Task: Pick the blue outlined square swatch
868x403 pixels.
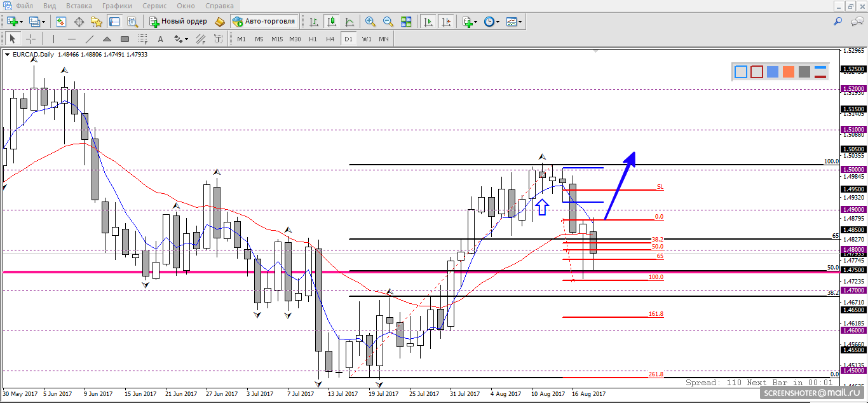Action: point(741,72)
